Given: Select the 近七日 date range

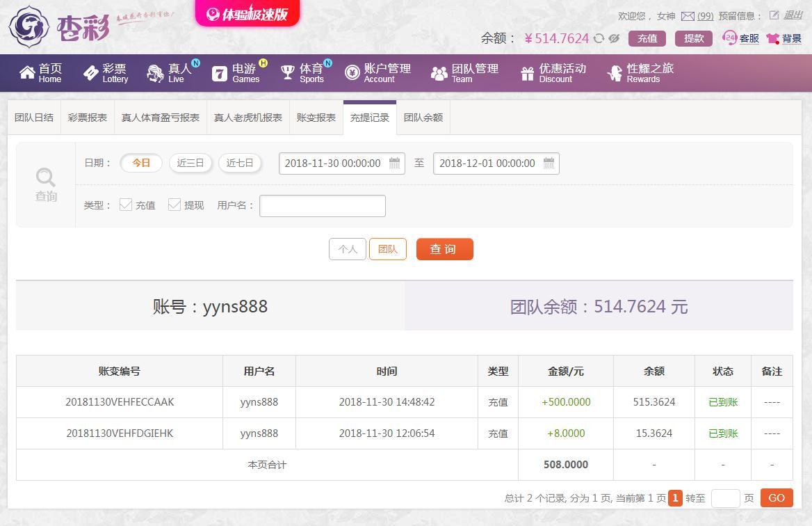Looking at the screenshot, I should click(x=240, y=164).
